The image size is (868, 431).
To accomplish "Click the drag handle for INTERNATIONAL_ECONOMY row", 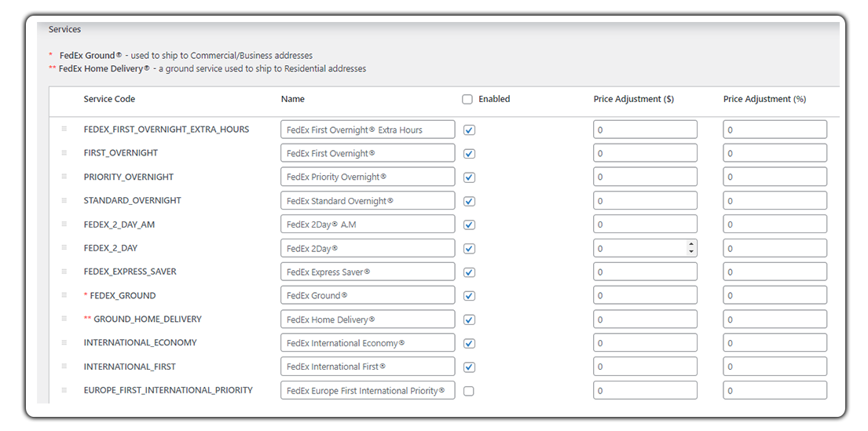I will pyautogui.click(x=64, y=342).
